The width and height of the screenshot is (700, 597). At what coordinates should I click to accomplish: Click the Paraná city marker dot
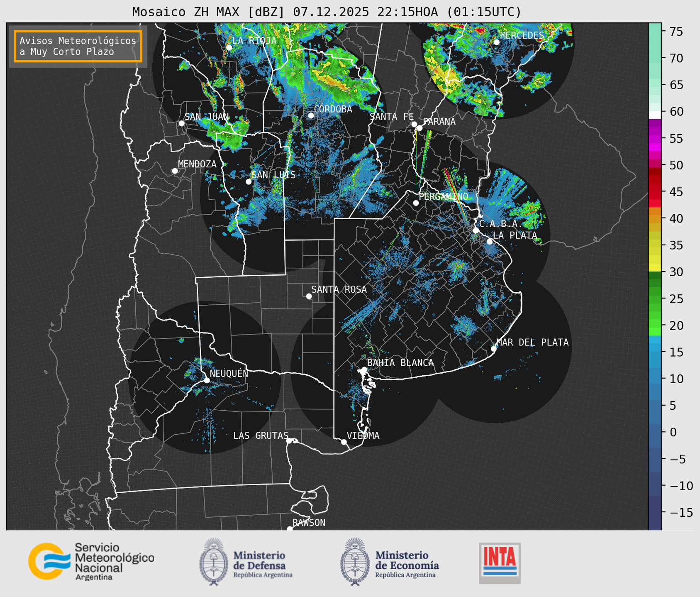[420, 128]
